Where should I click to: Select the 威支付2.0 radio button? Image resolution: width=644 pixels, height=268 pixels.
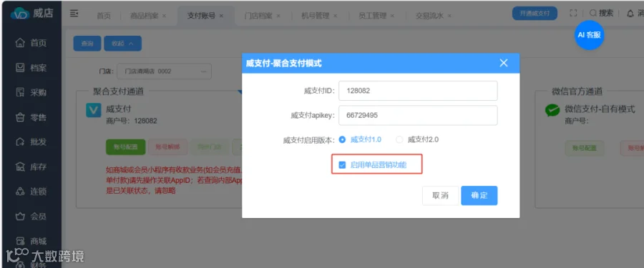point(399,139)
